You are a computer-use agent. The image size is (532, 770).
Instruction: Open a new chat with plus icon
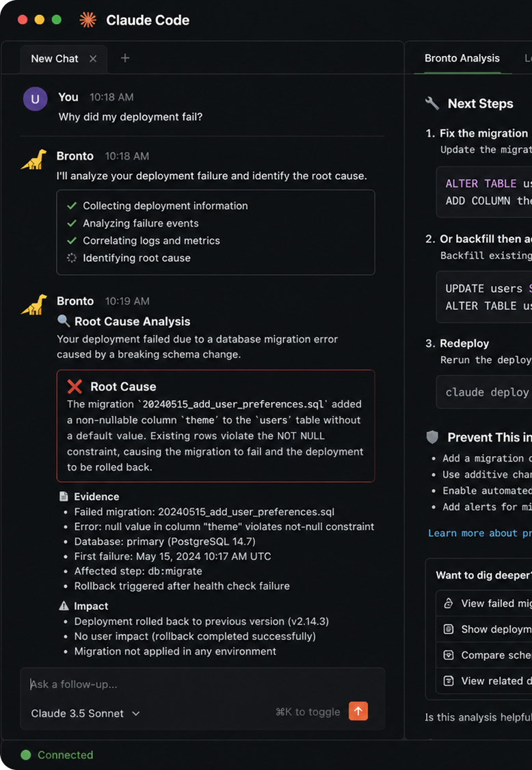click(x=125, y=58)
